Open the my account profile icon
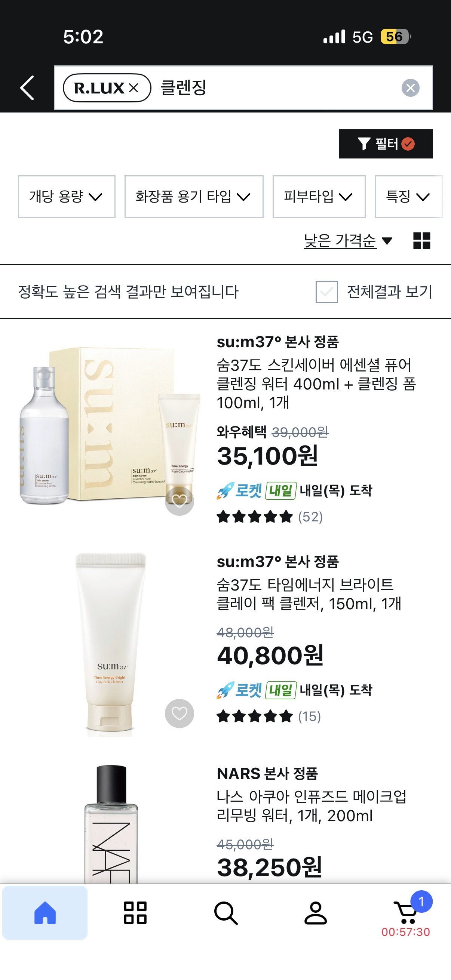 click(316, 912)
